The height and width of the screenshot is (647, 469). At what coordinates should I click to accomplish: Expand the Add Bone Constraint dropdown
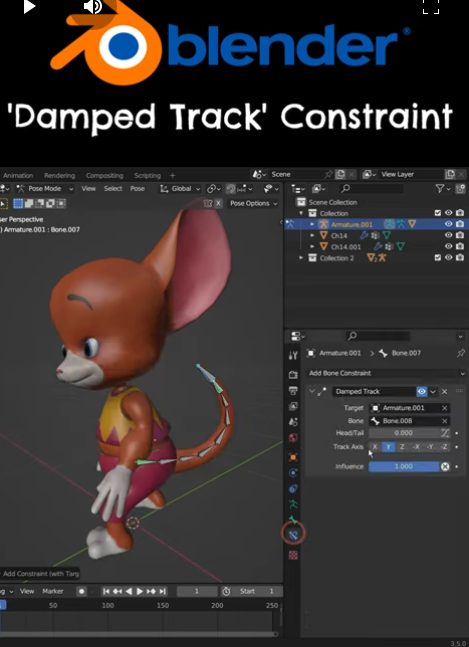(x=386, y=373)
